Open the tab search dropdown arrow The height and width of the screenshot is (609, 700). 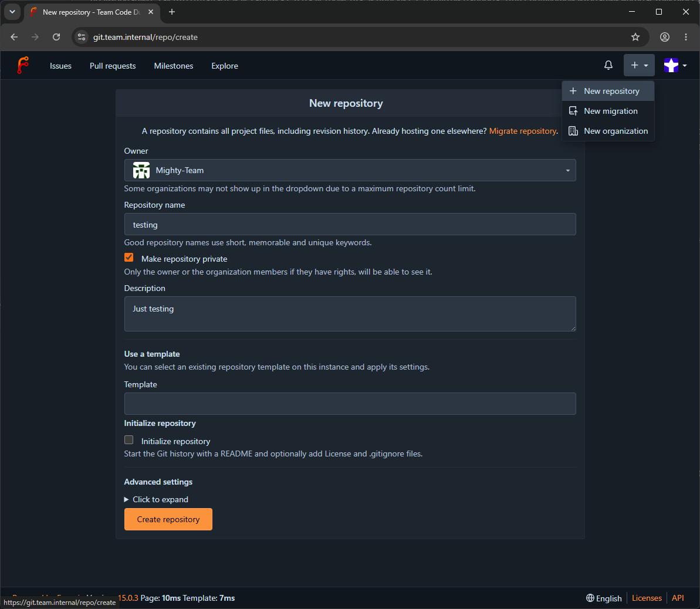12,12
